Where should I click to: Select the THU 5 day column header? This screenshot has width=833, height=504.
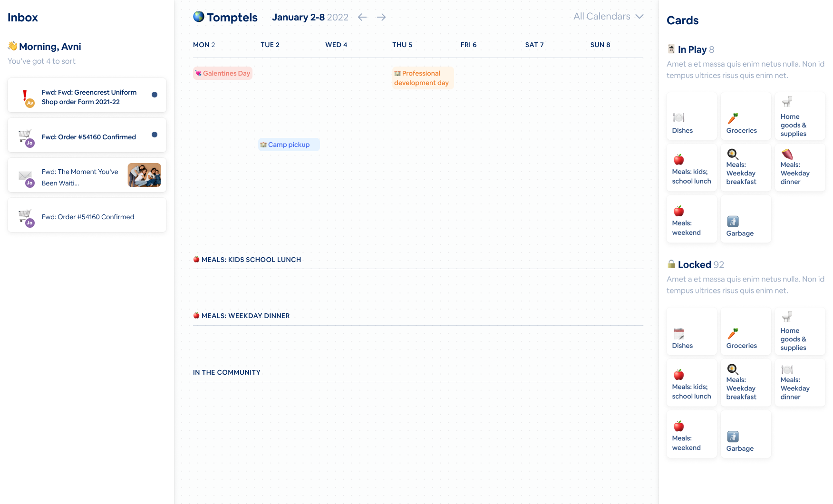[x=402, y=45]
